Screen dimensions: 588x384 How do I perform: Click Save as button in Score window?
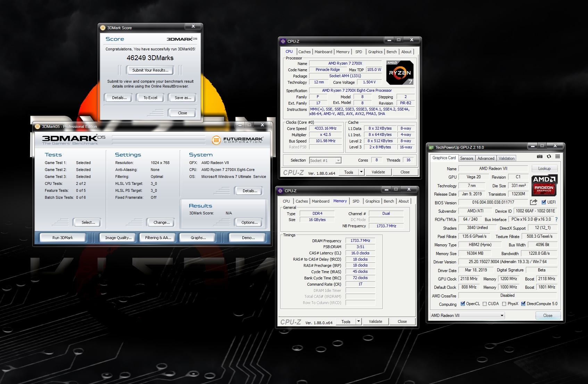pos(183,98)
